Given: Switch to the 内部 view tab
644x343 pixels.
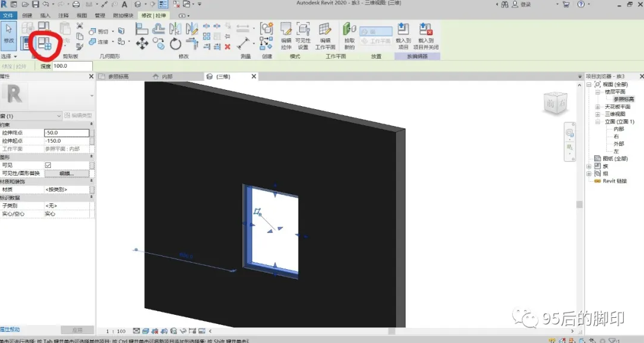Looking at the screenshot, I should point(167,76).
